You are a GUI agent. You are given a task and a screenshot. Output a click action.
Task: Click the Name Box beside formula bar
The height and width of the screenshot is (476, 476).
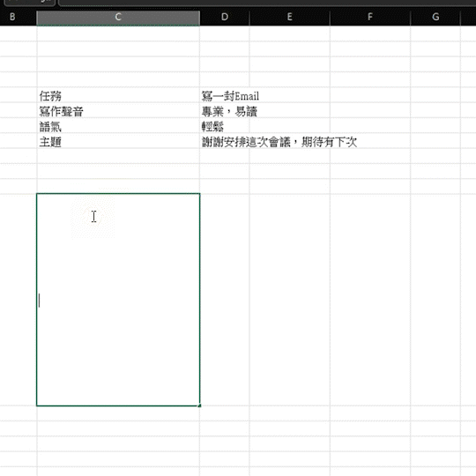pos(29,3)
